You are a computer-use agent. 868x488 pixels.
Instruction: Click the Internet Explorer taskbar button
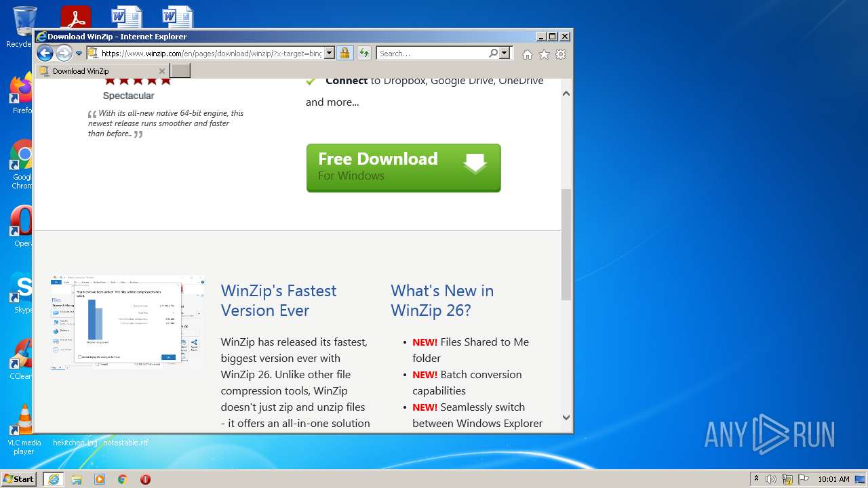[x=53, y=479]
